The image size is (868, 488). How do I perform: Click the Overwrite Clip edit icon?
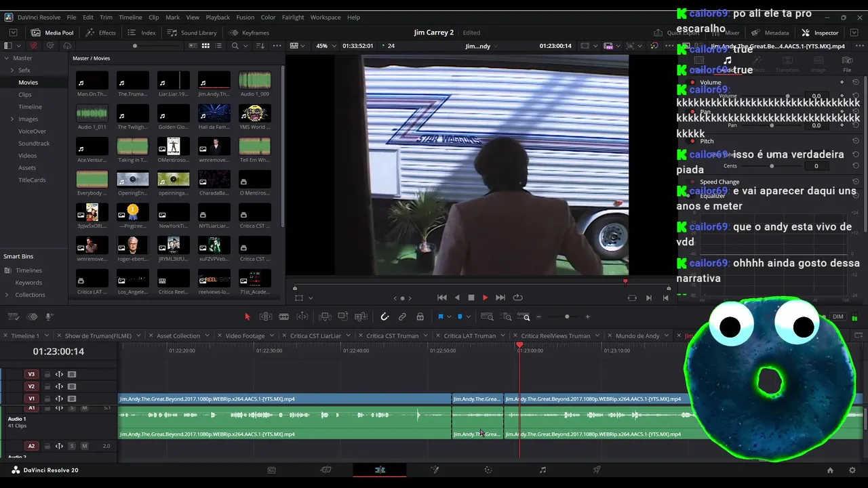[x=343, y=317]
